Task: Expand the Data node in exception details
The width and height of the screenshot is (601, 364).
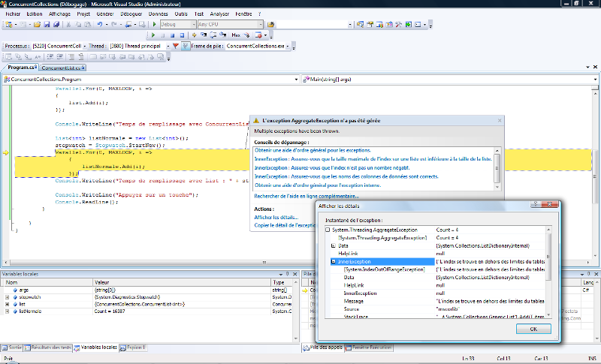Action: pyautogui.click(x=334, y=245)
